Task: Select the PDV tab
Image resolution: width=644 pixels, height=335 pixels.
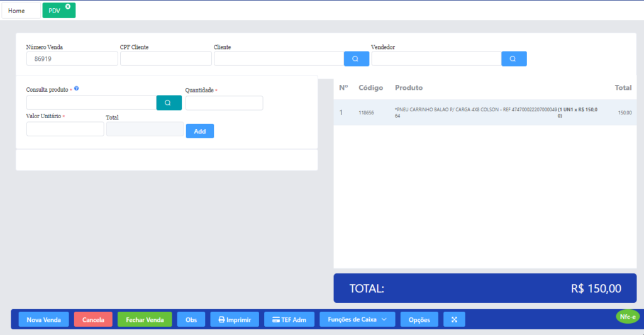Action: click(x=55, y=11)
